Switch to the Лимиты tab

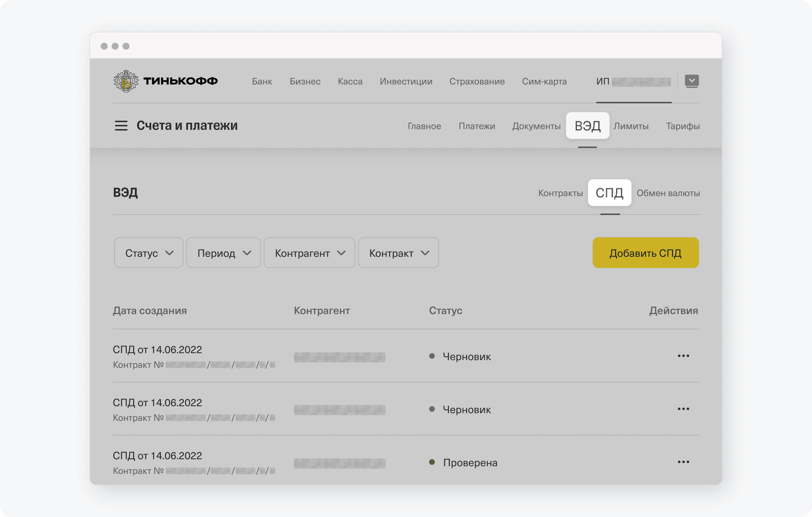631,126
